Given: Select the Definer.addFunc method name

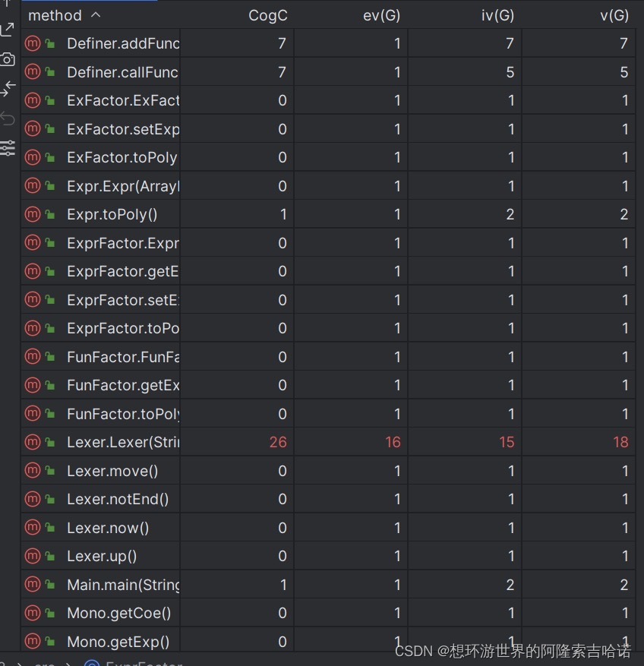Looking at the screenshot, I should (123, 43).
